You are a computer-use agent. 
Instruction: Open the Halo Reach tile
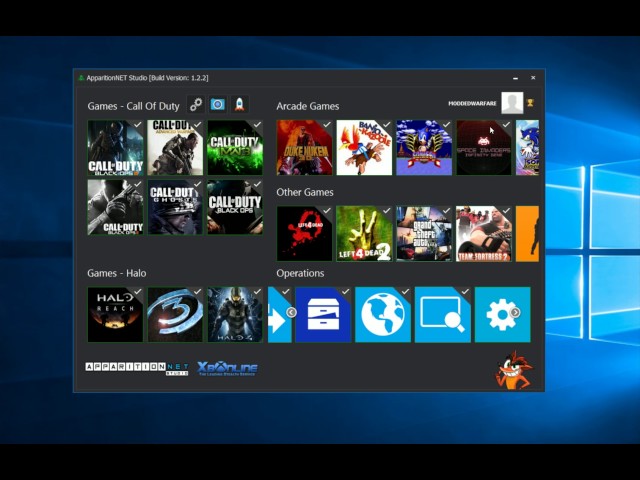[115, 314]
